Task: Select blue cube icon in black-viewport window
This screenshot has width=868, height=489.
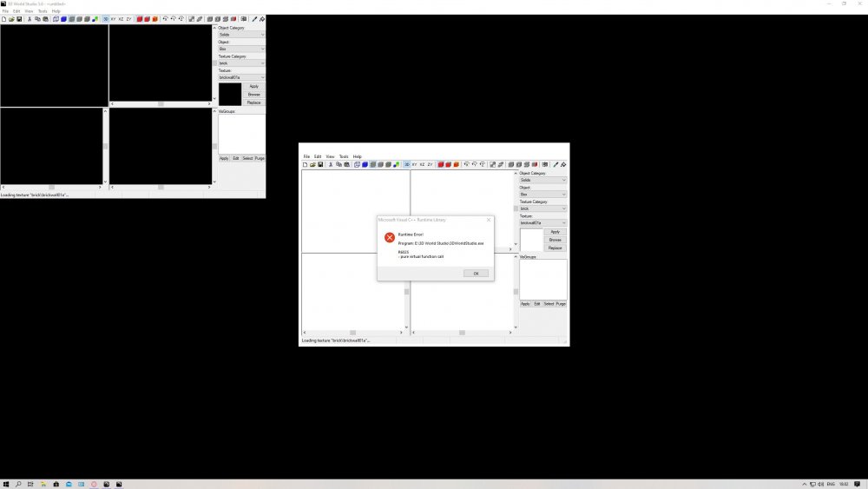Action: tap(63, 19)
